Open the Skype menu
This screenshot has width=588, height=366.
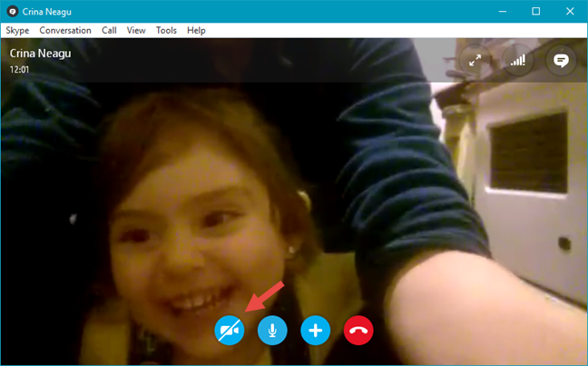pos(17,30)
